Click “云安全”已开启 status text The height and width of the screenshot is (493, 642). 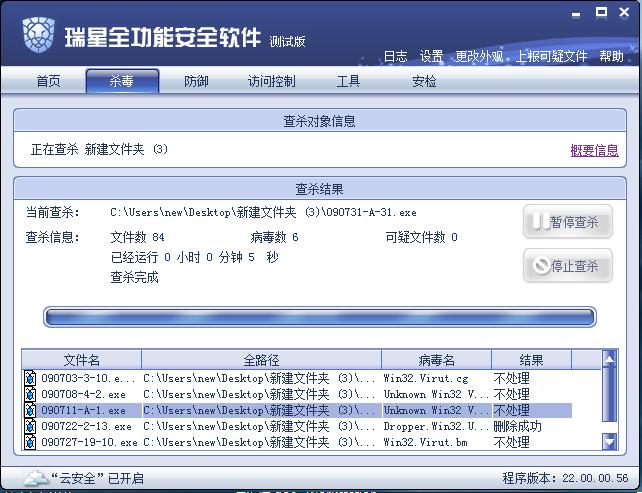pos(97,478)
